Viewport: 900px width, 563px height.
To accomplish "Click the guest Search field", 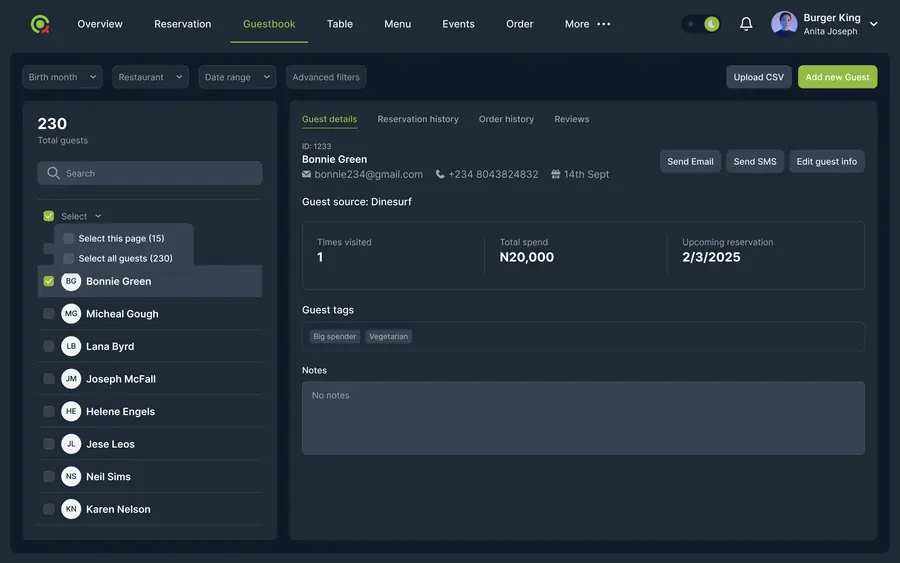I will (x=150, y=173).
